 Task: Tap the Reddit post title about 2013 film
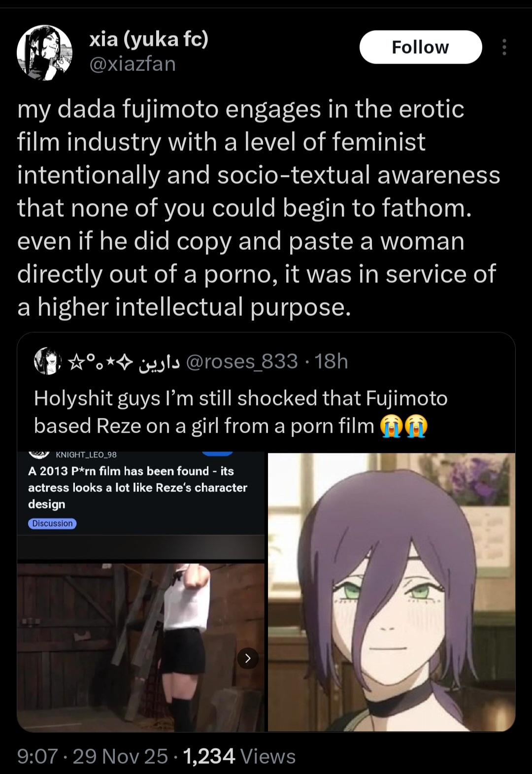(137, 487)
